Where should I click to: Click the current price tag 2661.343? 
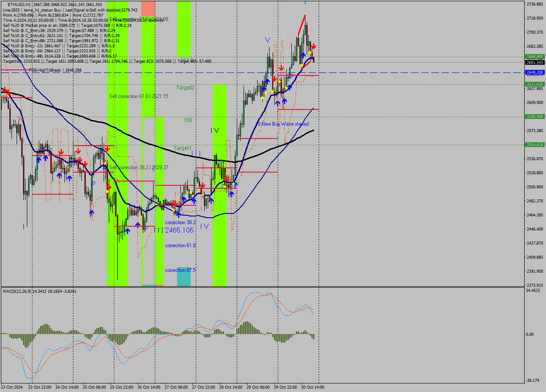tap(535, 63)
